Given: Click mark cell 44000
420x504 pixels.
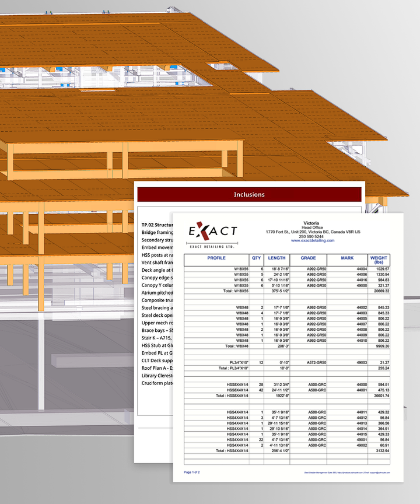Looking at the screenshot, I should (x=362, y=385).
